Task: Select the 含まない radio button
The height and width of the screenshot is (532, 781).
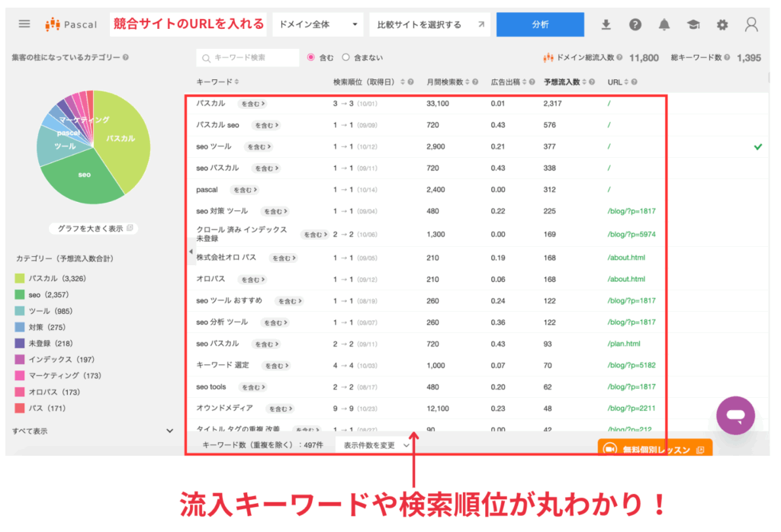Action: [x=346, y=57]
